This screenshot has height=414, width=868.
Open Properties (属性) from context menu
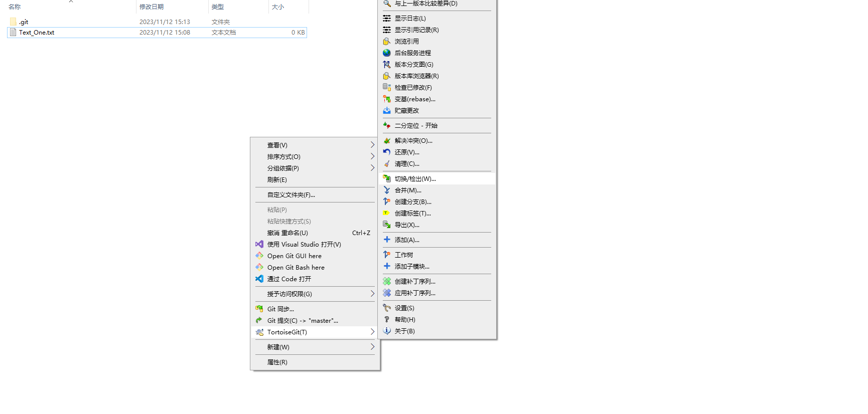click(x=277, y=362)
